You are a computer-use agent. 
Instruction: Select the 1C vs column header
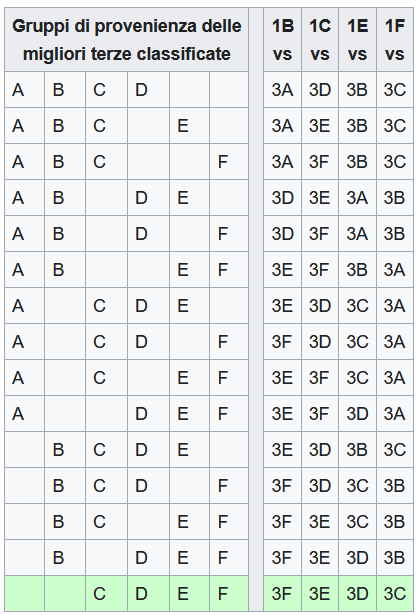320,40
